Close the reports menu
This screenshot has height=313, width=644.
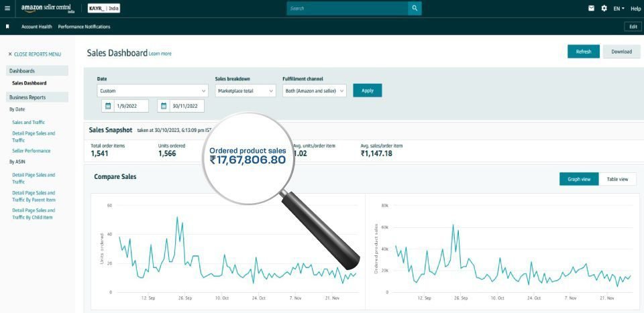click(x=34, y=54)
